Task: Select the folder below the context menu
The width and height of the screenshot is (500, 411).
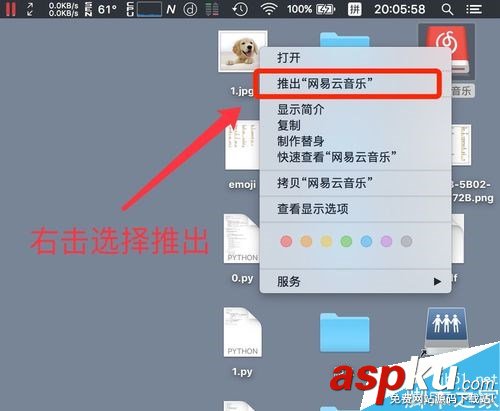Action: (345, 332)
